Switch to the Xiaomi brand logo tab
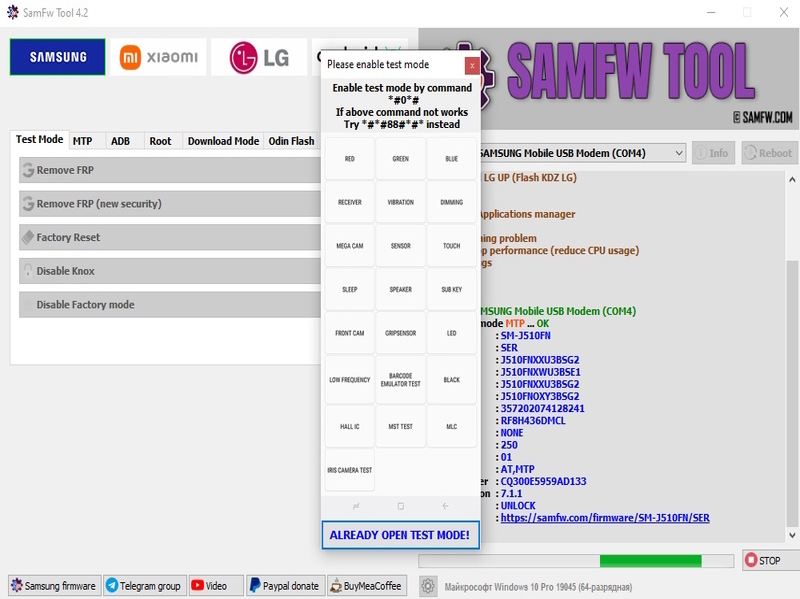 click(x=159, y=57)
